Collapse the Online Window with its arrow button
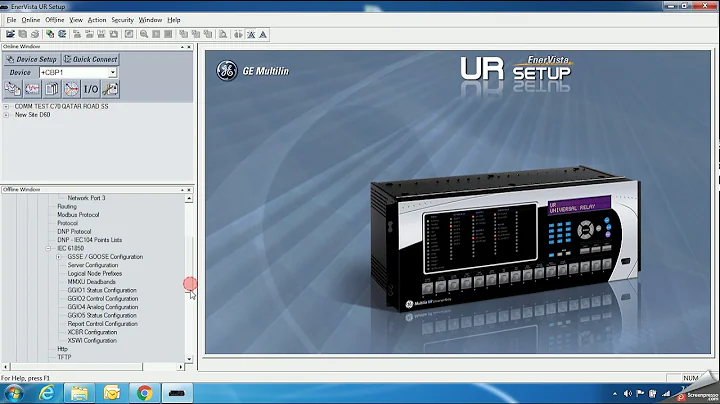This screenshot has width=720, height=404. click(x=182, y=47)
